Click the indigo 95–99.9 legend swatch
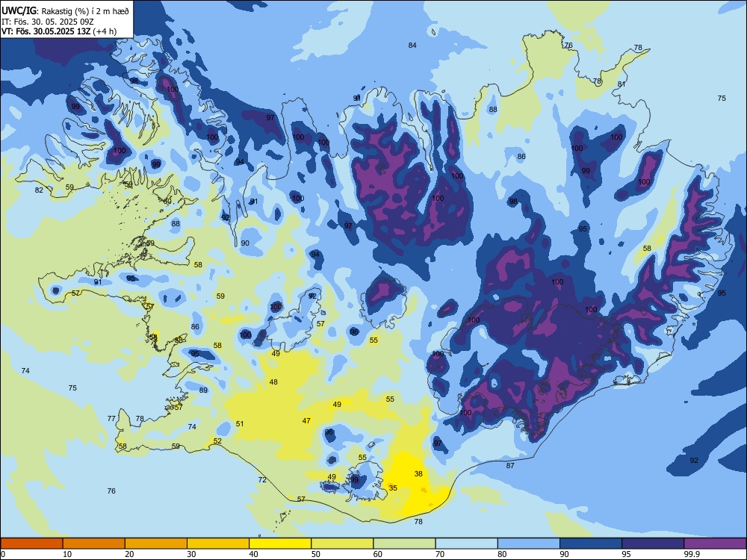This screenshot has width=747, height=560. point(653,544)
